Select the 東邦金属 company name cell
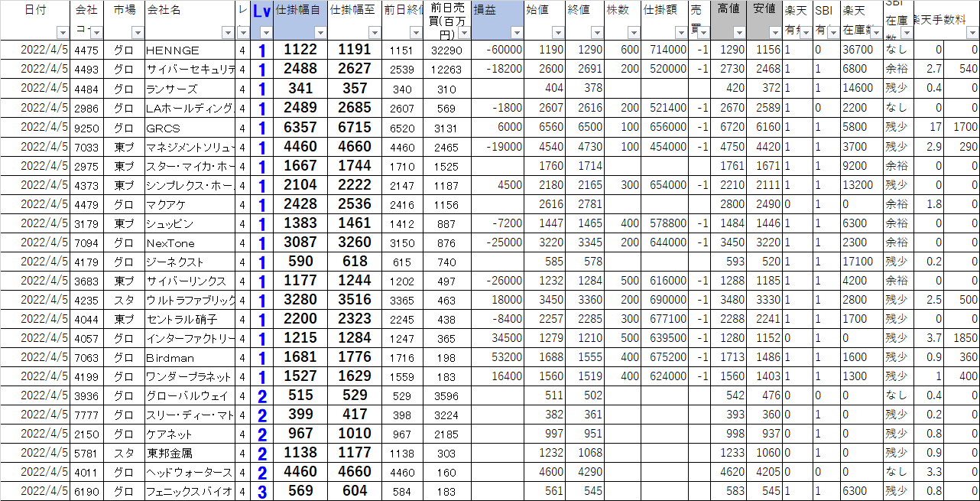This screenshot has width=980, height=501. (x=190, y=453)
